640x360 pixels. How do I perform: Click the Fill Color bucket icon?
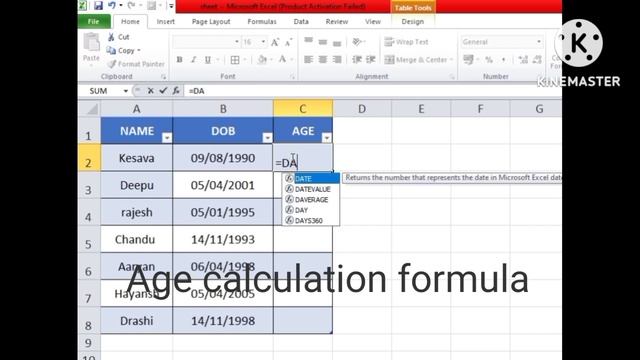262,60
